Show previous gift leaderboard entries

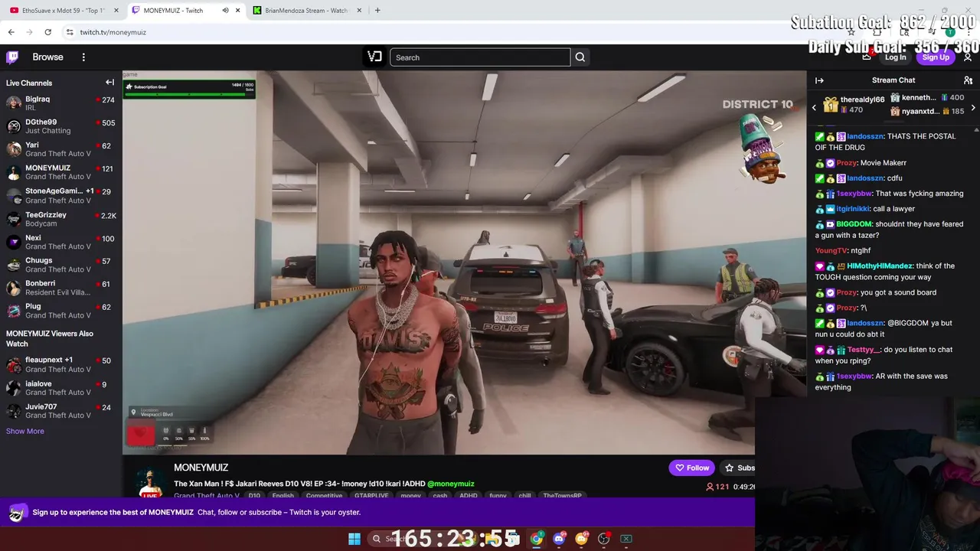point(814,107)
